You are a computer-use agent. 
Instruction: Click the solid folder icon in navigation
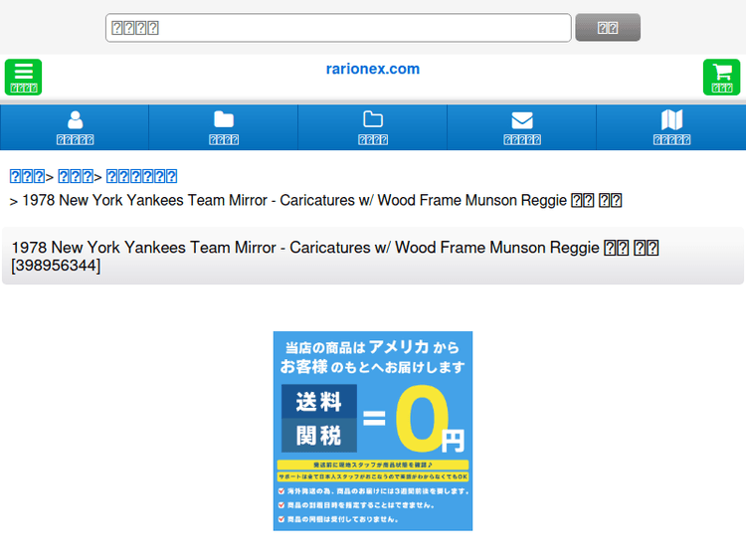click(224, 119)
